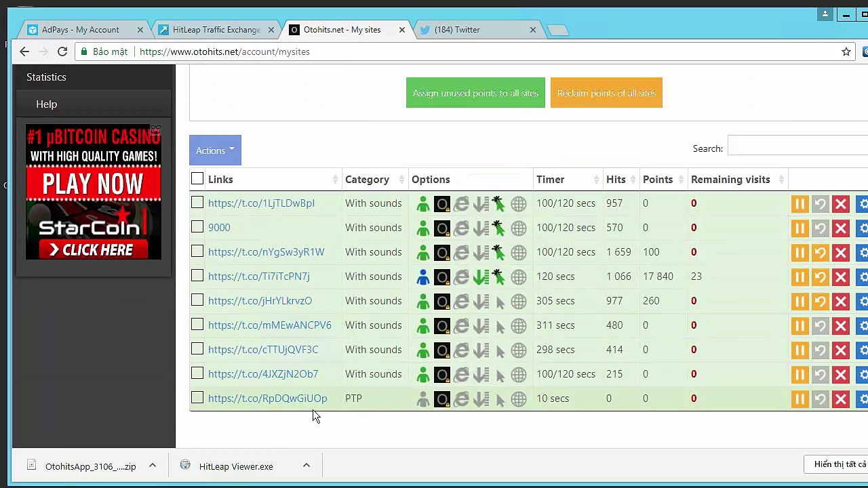
Task: Reload the page with browser refresh
Action: [x=62, y=52]
